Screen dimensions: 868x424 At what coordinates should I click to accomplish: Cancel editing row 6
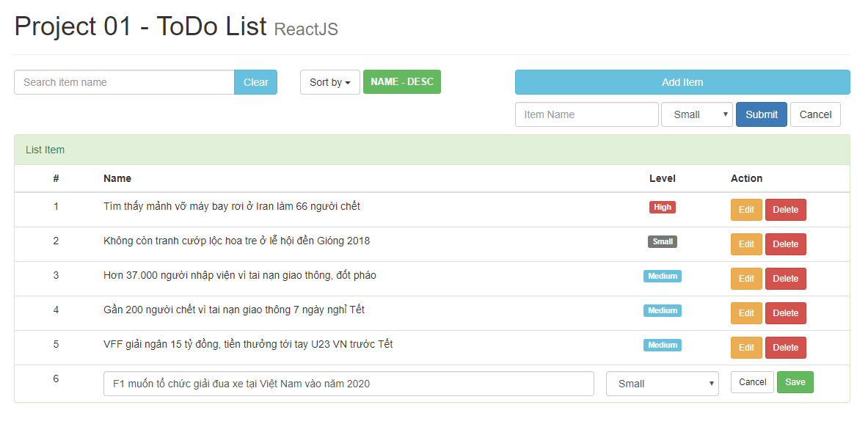[x=752, y=382]
